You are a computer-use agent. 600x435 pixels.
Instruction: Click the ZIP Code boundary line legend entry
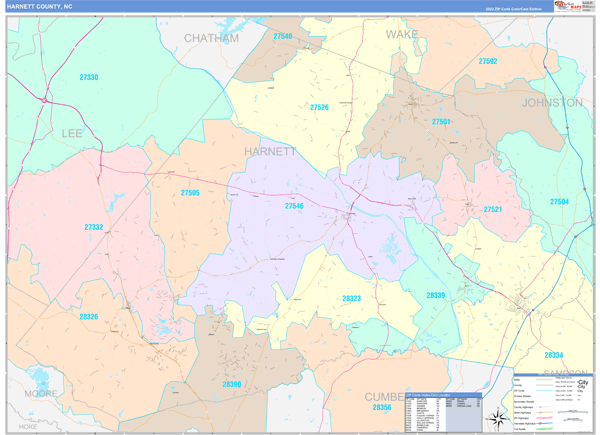point(533,391)
